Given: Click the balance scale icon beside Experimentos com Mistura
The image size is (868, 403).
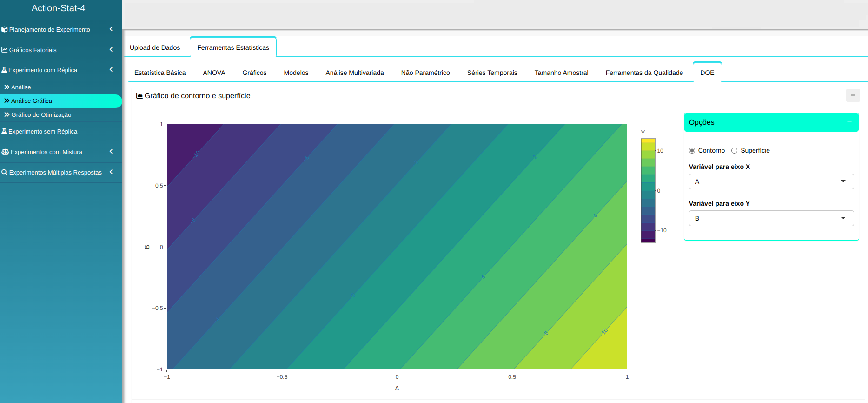Looking at the screenshot, I should click(5, 152).
